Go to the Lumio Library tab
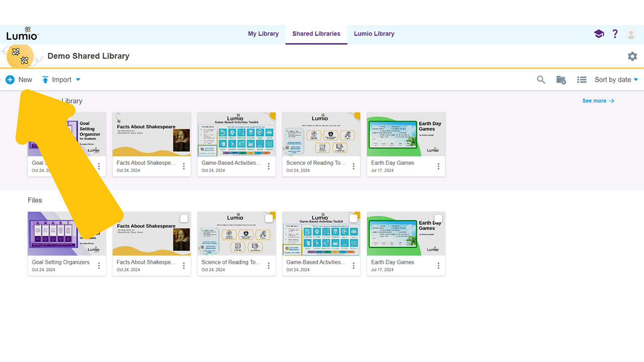 (374, 34)
